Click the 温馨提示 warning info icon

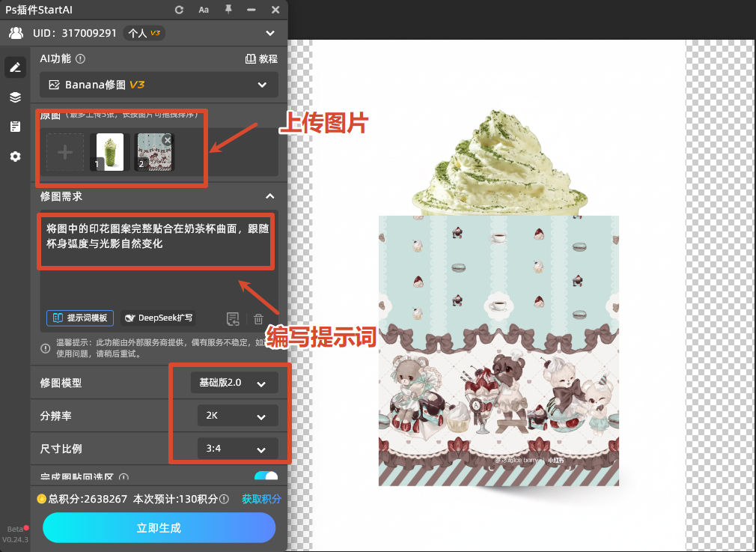click(46, 348)
